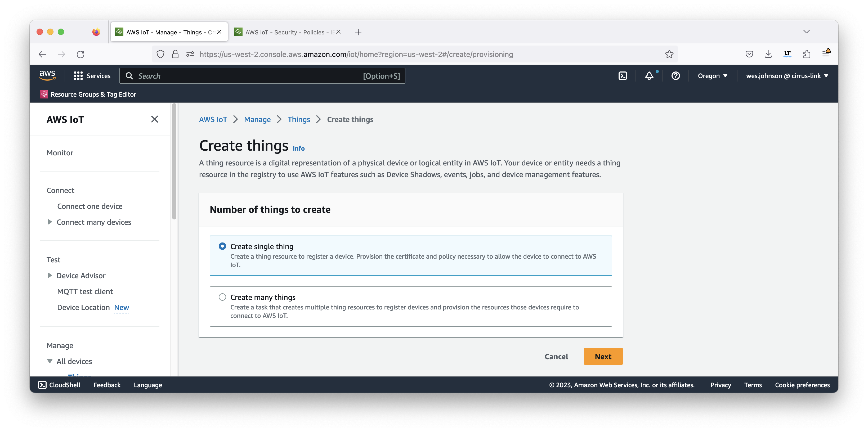Image resolution: width=868 pixels, height=432 pixels.
Task: Open Cookie preferences in the footer
Action: 802,385
